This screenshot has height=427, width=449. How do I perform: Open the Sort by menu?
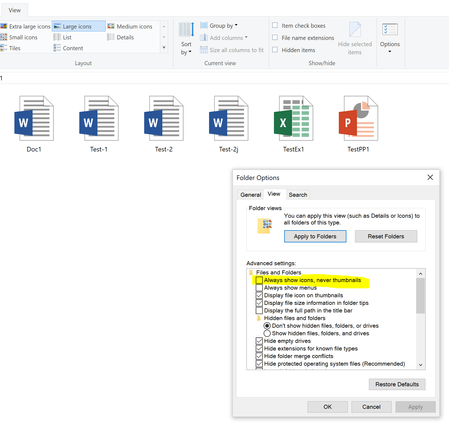tap(186, 38)
